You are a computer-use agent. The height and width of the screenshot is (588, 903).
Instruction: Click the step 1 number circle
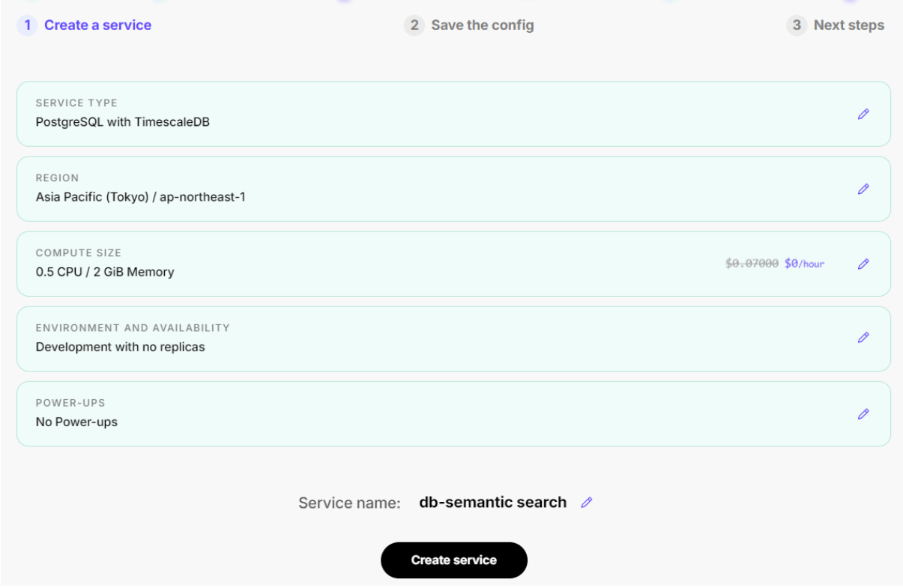(27, 25)
